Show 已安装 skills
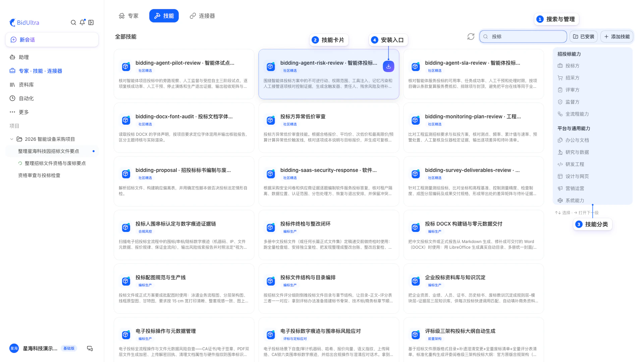644x362 pixels. (x=584, y=37)
